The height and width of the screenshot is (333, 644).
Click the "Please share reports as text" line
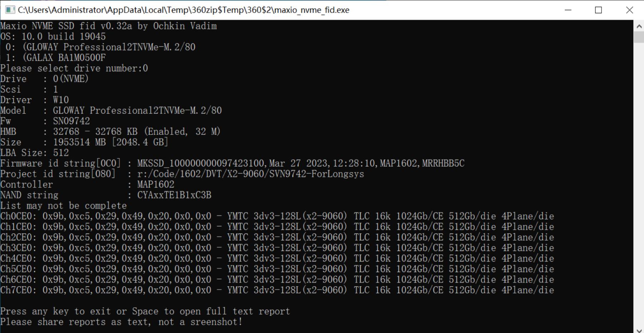pos(121,322)
